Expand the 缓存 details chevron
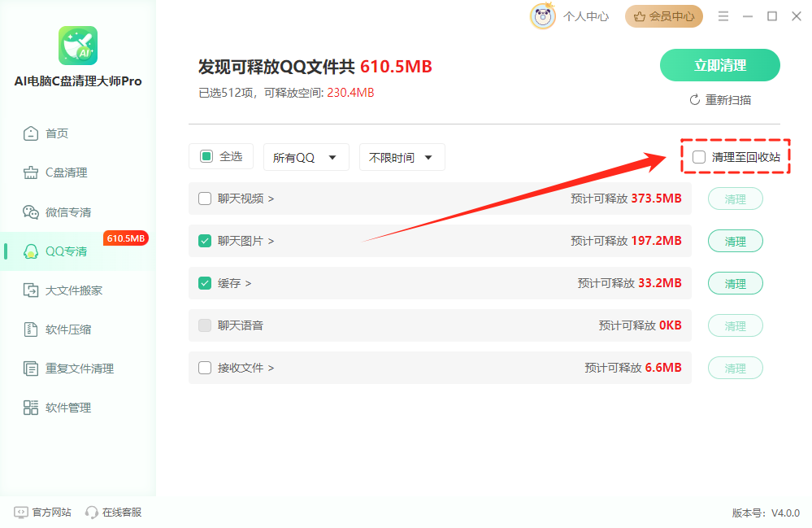 pyautogui.click(x=249, y=283)
